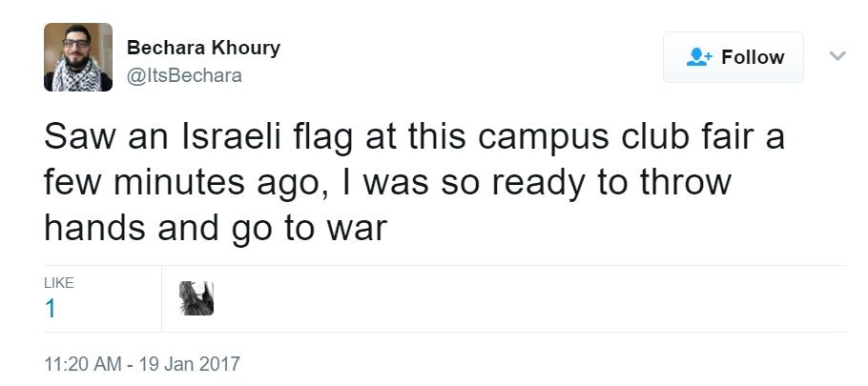868x386 pixels.
Task: Open Bechara Khoury's profile picture
Action: (x=78, y=57)
